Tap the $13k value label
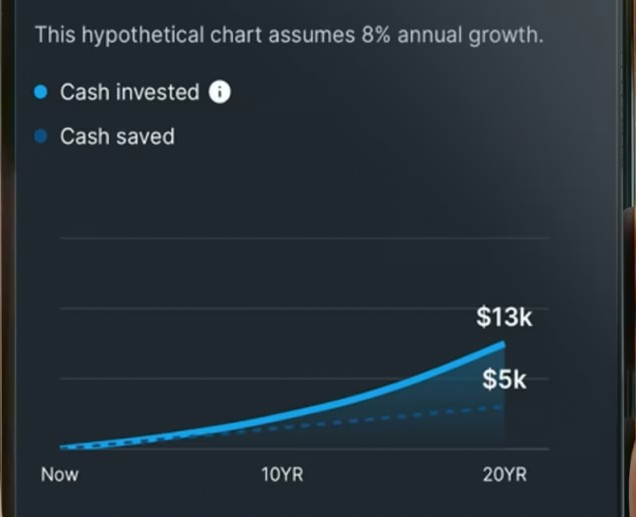 pyautogui.click(x=504, y=319)
